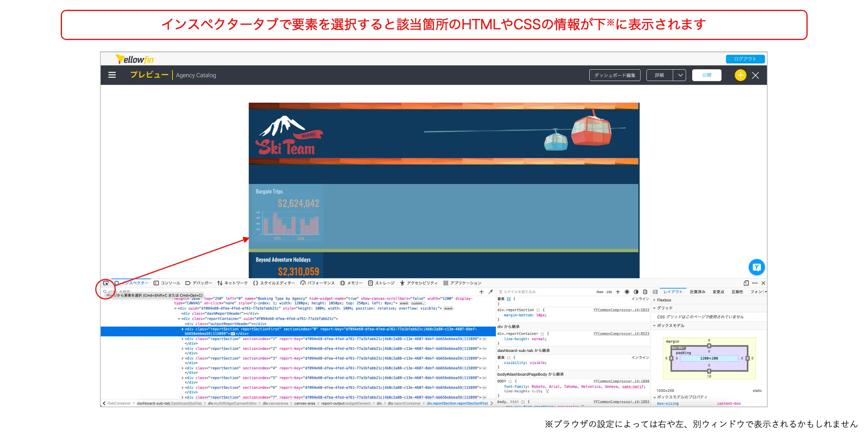Switch to the 計算済み tab

(698, 292)
